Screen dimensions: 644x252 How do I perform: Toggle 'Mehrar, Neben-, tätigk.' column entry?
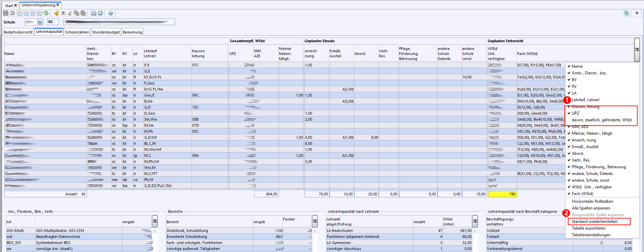pos(593,133)
